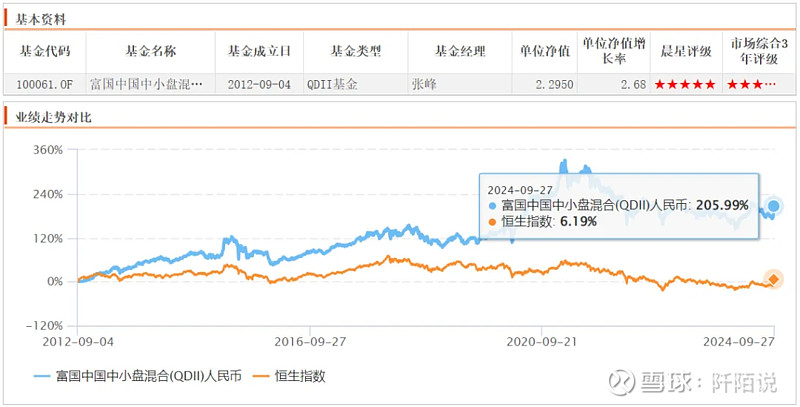Click the 240% y-axis label
This screenshot has height=407, width=800.
(x=50, y=194)
